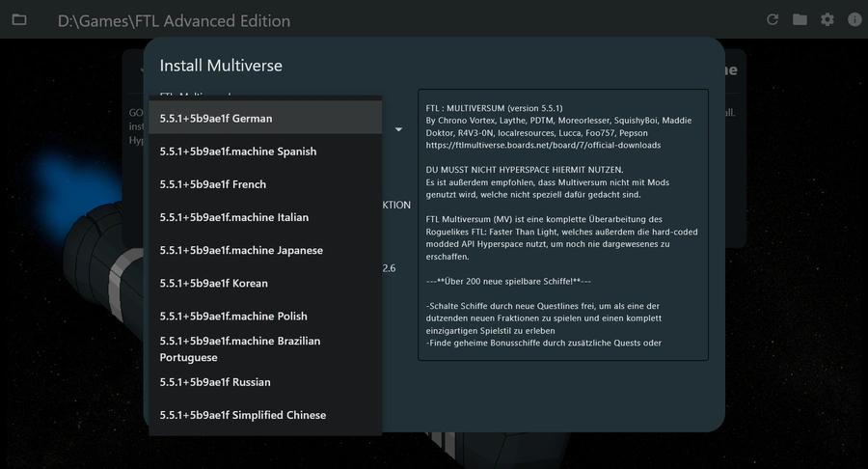Click the ftlmultiverse.boards.net download URL

click(543, 145)
